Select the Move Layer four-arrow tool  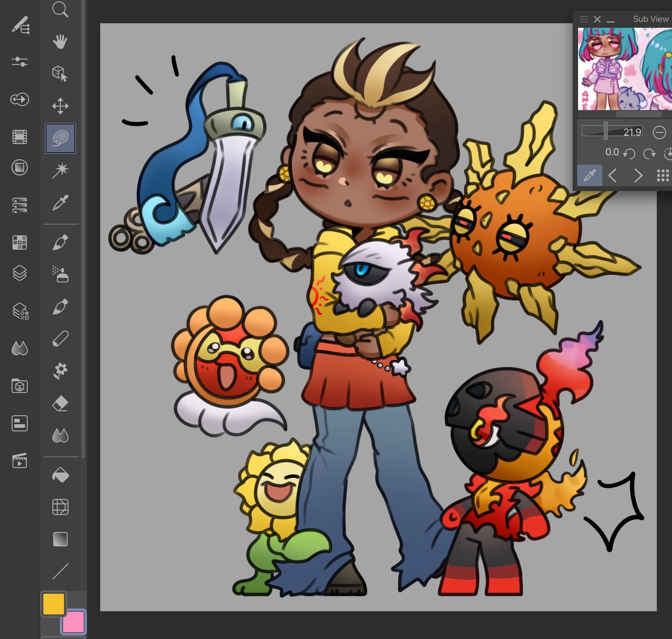click(60, 106)
